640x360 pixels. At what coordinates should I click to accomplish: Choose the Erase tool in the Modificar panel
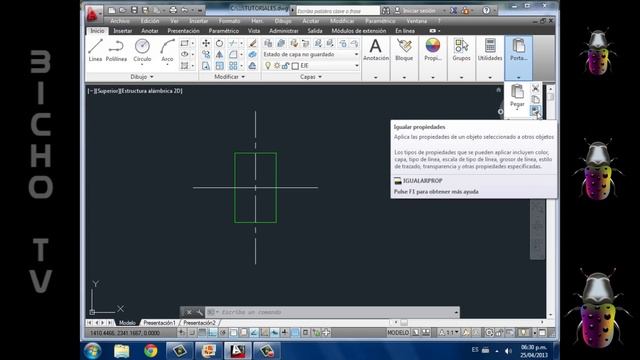[253, 43]
